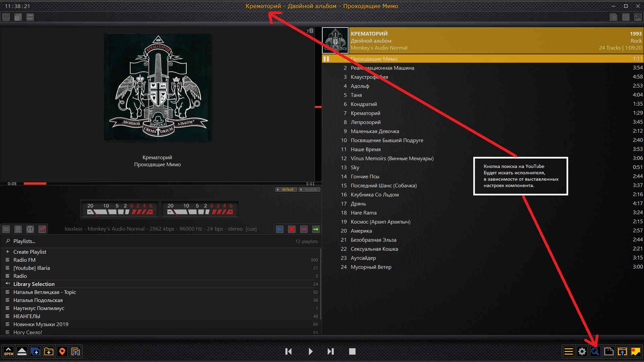Show track info via the info icon
The height and width of the screenshot is (362, 644).
click(x=30, y=229)
